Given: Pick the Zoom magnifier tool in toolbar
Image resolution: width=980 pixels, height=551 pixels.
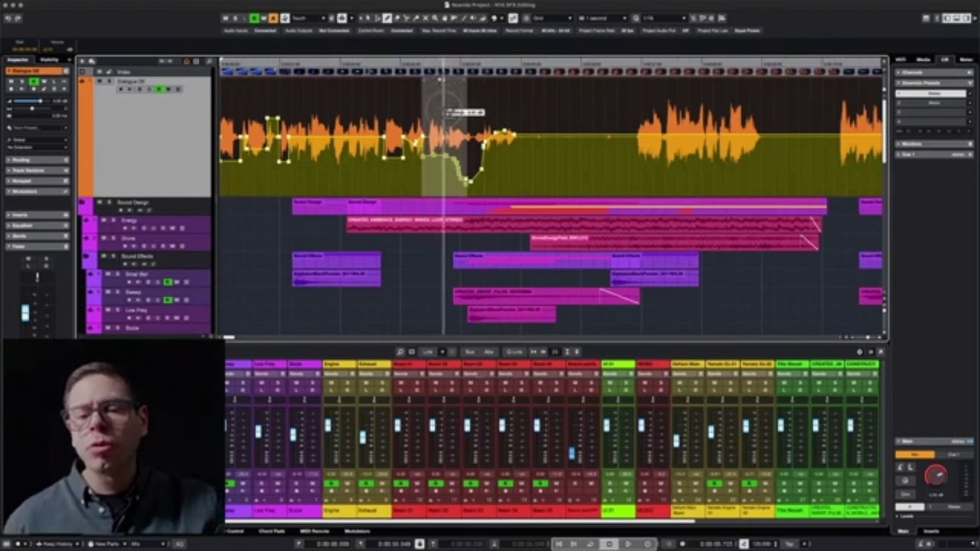Looking at the screenshot, I should [x=435, y=18].
